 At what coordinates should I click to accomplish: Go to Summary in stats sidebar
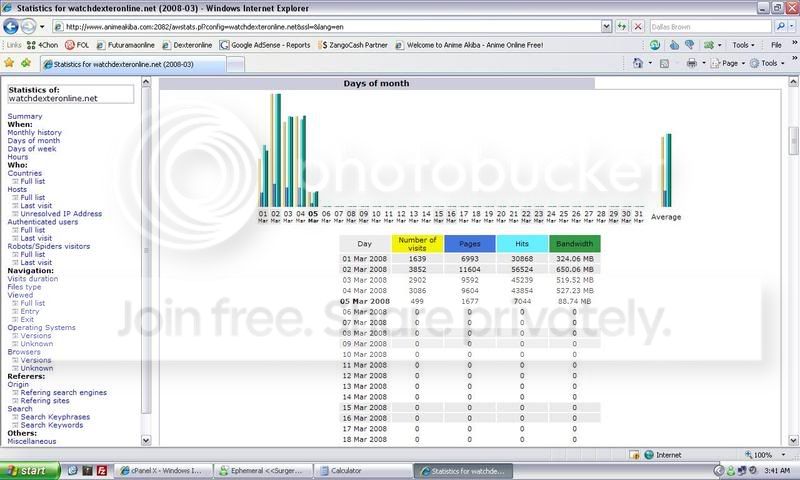click(x=24, y=116)
